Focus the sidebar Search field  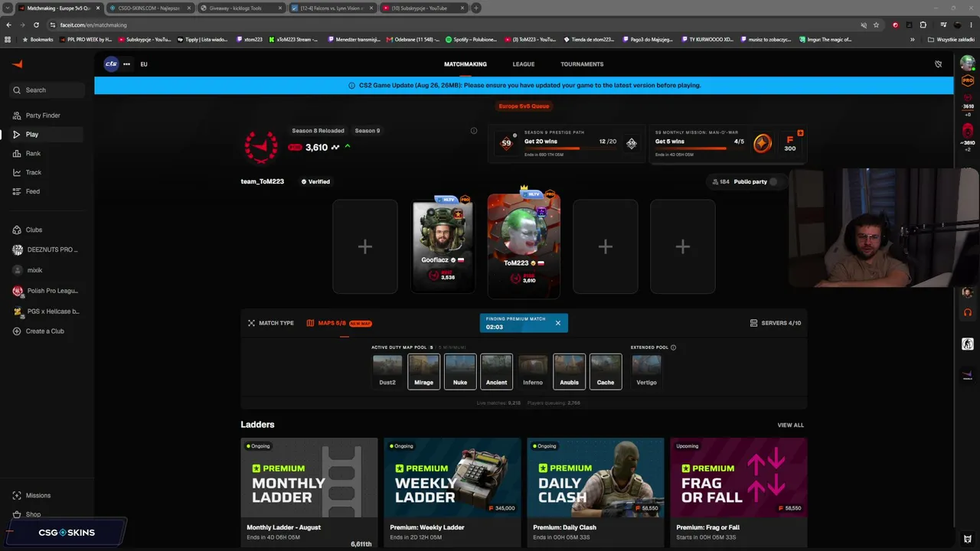click(47, 90)
